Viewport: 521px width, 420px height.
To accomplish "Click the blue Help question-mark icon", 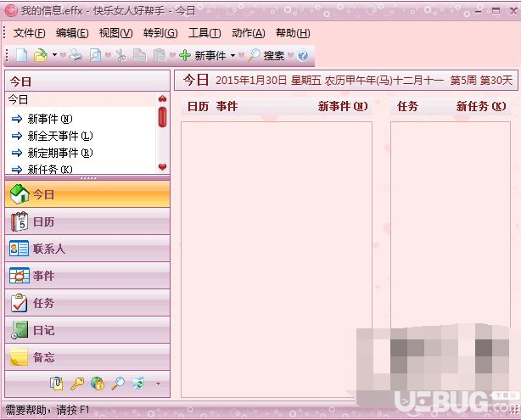I will 303,55.
